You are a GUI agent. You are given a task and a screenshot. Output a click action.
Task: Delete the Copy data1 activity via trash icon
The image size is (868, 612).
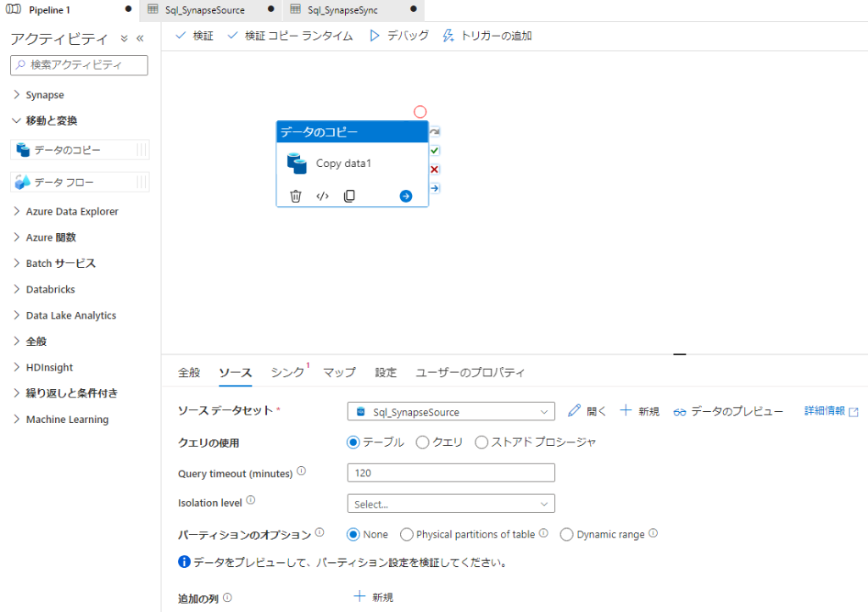(x=295, y=196)
